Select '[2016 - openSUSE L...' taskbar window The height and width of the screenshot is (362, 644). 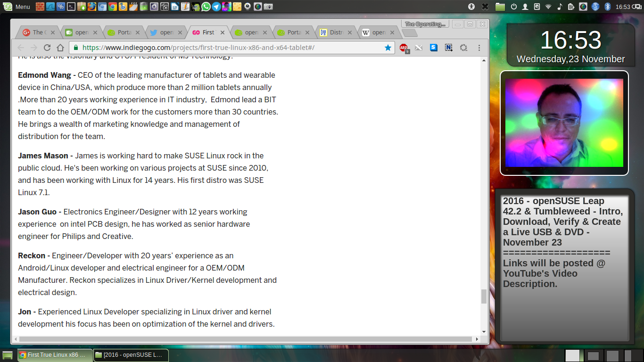[x=131, y=355]
